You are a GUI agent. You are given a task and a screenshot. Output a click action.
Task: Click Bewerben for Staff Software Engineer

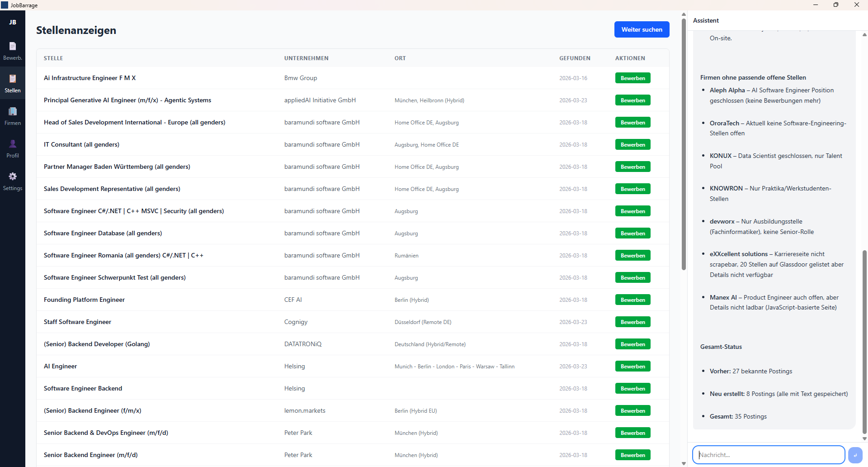632,322
